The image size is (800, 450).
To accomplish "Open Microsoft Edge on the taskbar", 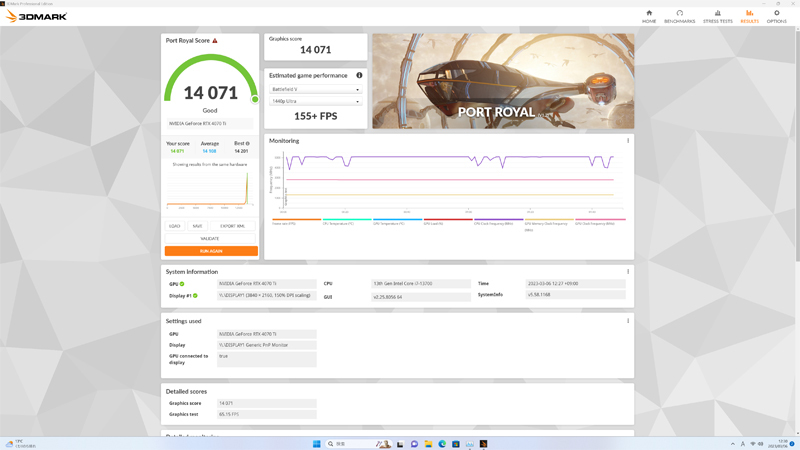I will (x=442, y=444).
